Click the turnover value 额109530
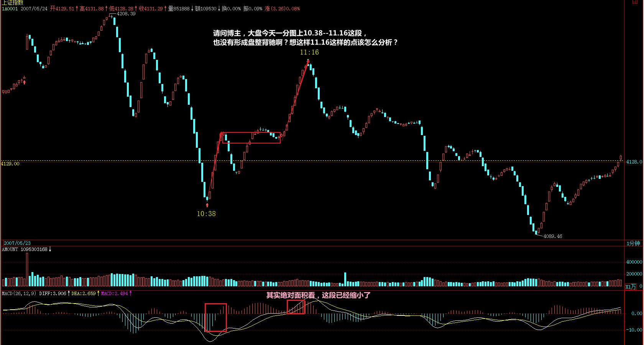Viewport: 644px width, 345px height. (205, 8)
